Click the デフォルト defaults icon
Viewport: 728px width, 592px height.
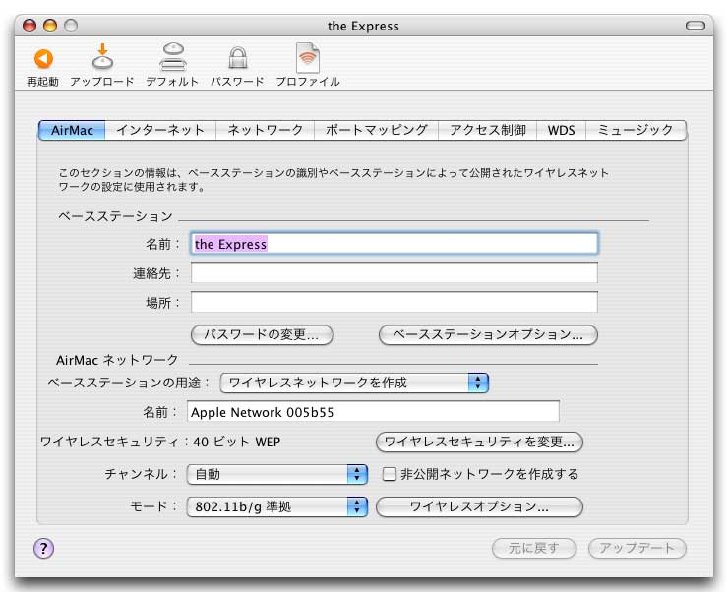click(x=173, y=57)
